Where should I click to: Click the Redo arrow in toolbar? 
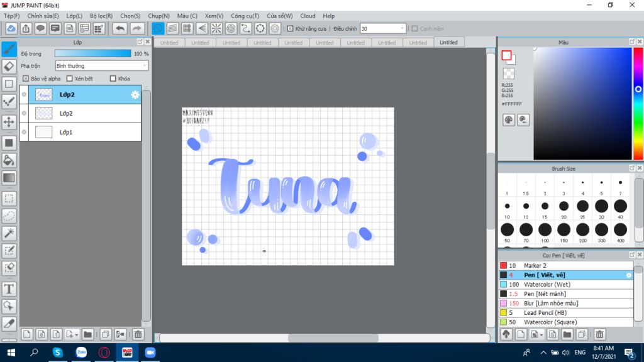(136, 28)
